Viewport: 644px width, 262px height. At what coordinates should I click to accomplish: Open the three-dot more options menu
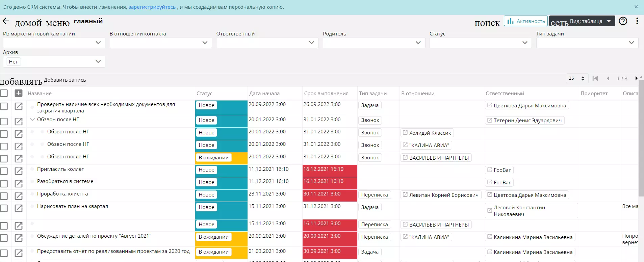click(637, 21)
